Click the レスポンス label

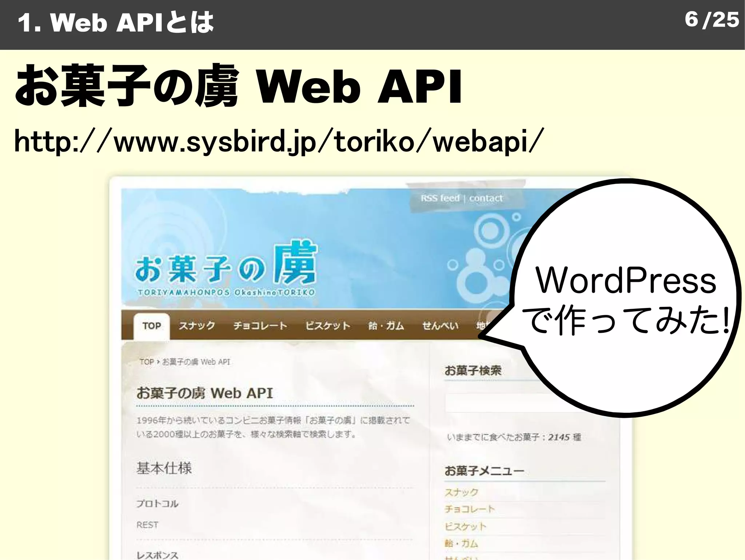[x=158, y=555]
